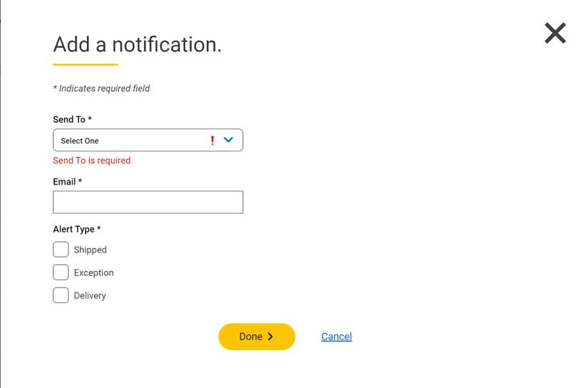588x388 pixels.
Task: Click the Alert Type section label
Action: [77, 230]
